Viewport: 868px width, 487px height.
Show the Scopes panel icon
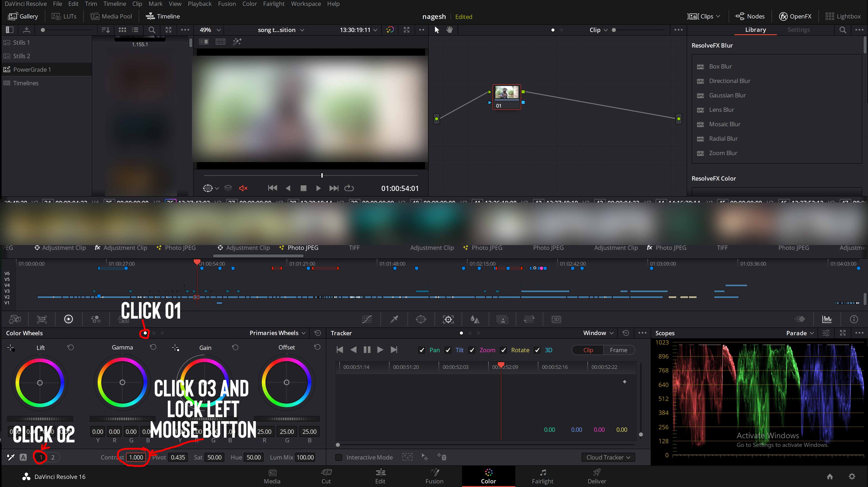coord(827,319)
